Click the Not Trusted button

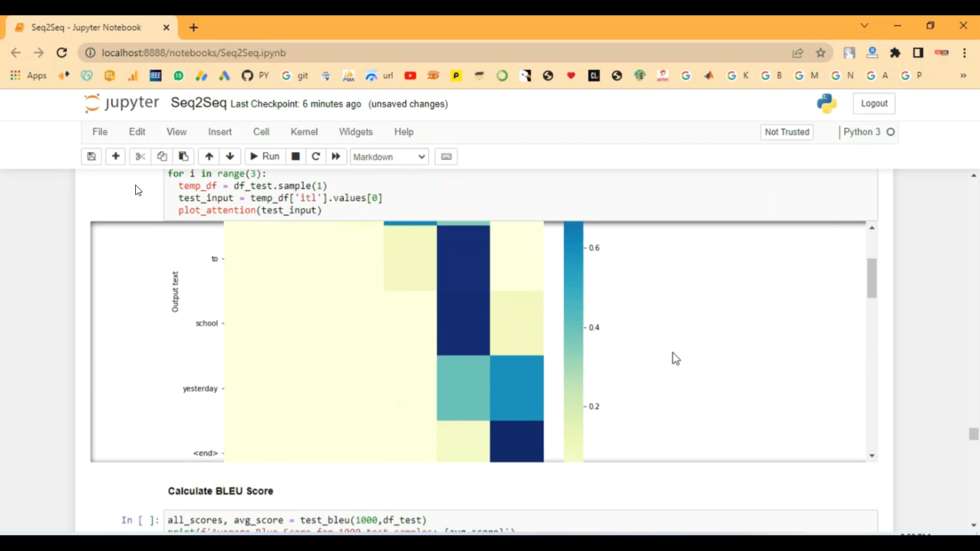786,131
